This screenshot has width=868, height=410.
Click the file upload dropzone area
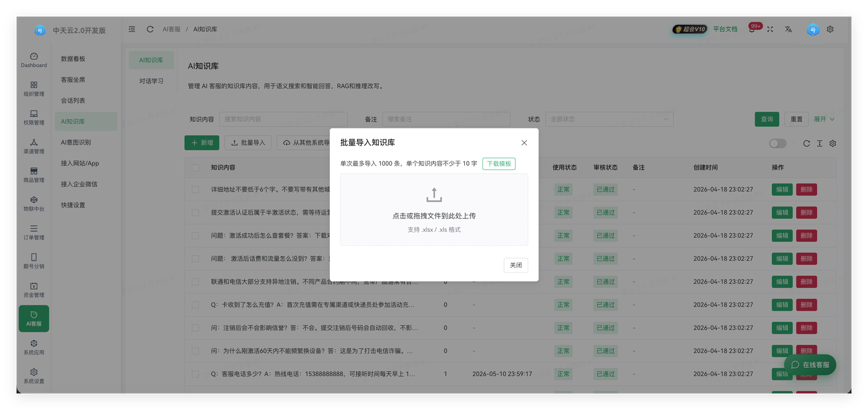(434, 210)
